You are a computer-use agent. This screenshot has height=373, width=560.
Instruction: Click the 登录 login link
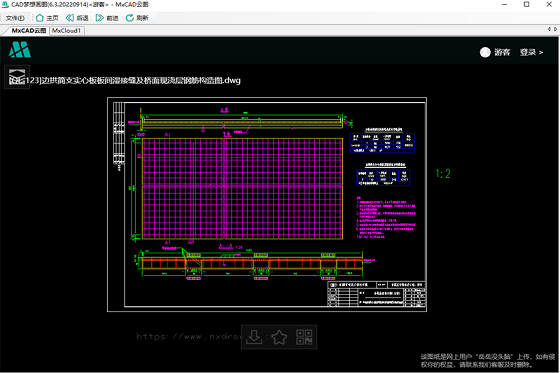[x=531, y=52]
